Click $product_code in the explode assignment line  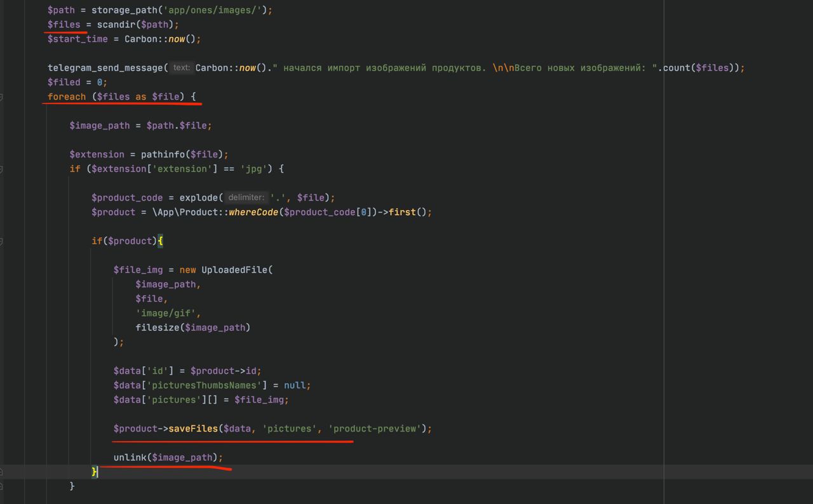(x=127, y=198)
